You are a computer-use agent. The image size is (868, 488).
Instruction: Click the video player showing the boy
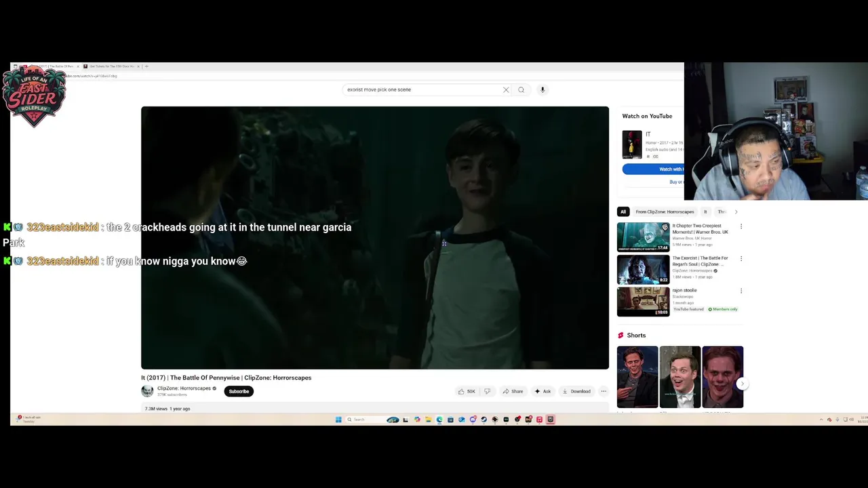pos(375,238)
